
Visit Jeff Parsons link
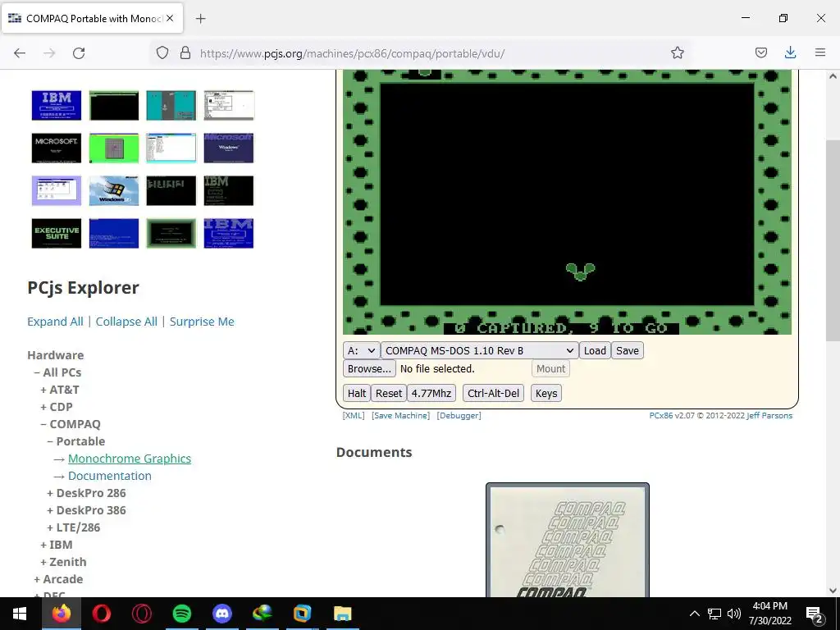[769, 415]
